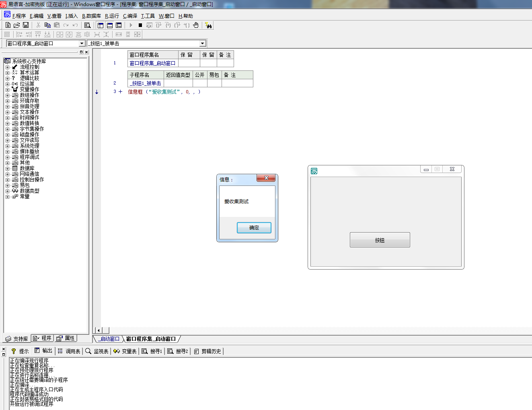532x410 pixels.
Task: Switch to the 变量表 output tab
Action: [125, 351]
